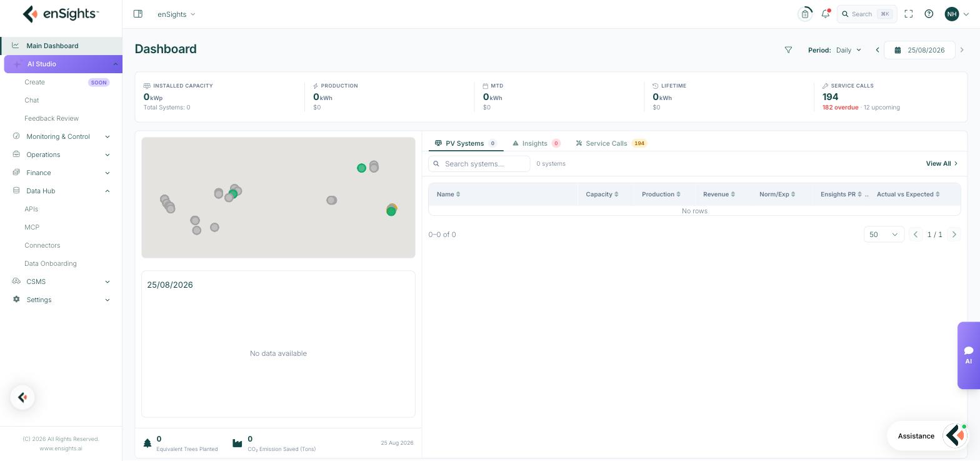Go to next date arrow

click(962, 50)
